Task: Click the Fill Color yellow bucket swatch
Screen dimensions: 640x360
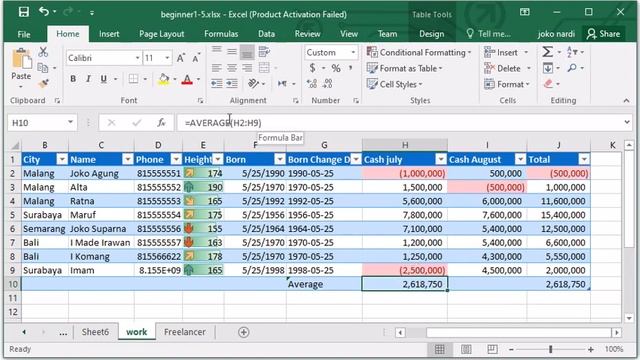Action: point(164,79)
